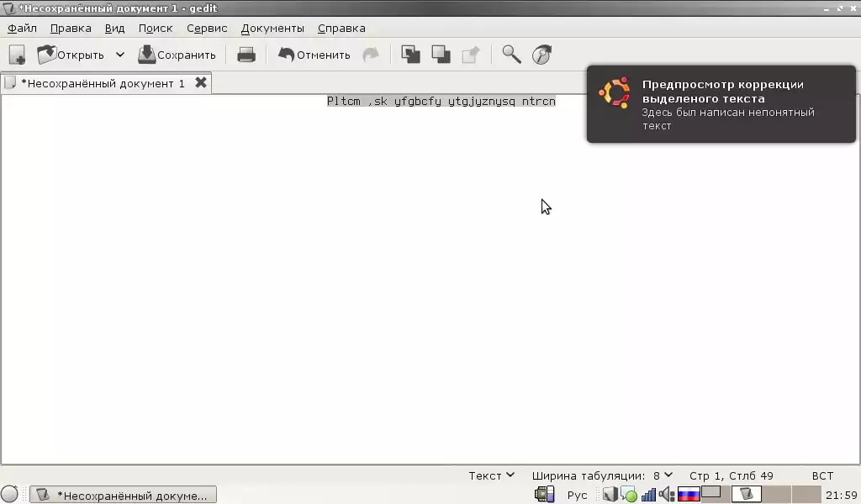861x504 pixels.
Task: Create a new document via toolbar icon
Action: tap(17, 55)
